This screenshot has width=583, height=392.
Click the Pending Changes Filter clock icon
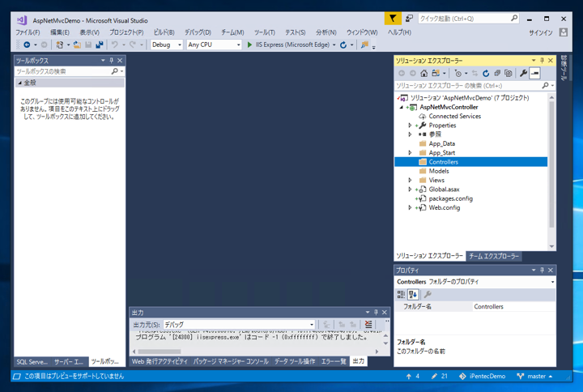[458, 73]
